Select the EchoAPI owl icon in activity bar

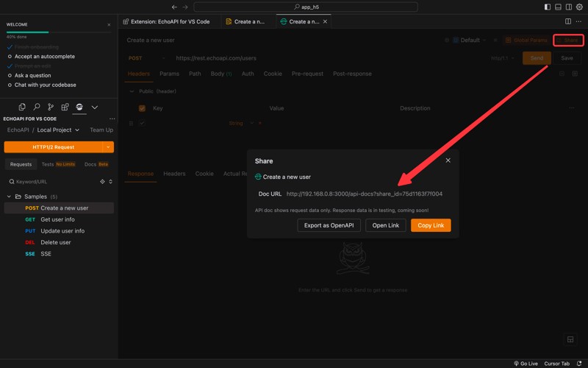point(79,107)
